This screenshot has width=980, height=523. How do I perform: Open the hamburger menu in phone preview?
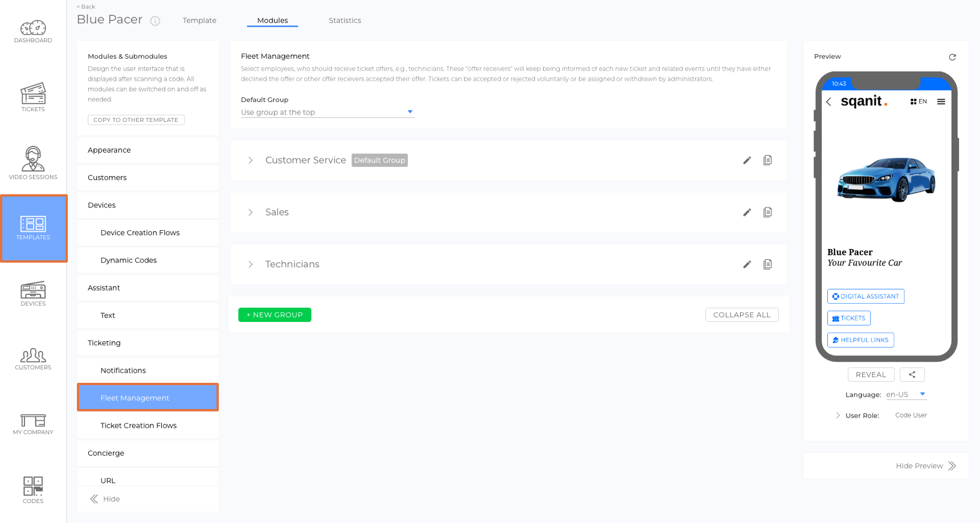coord(941,101)
